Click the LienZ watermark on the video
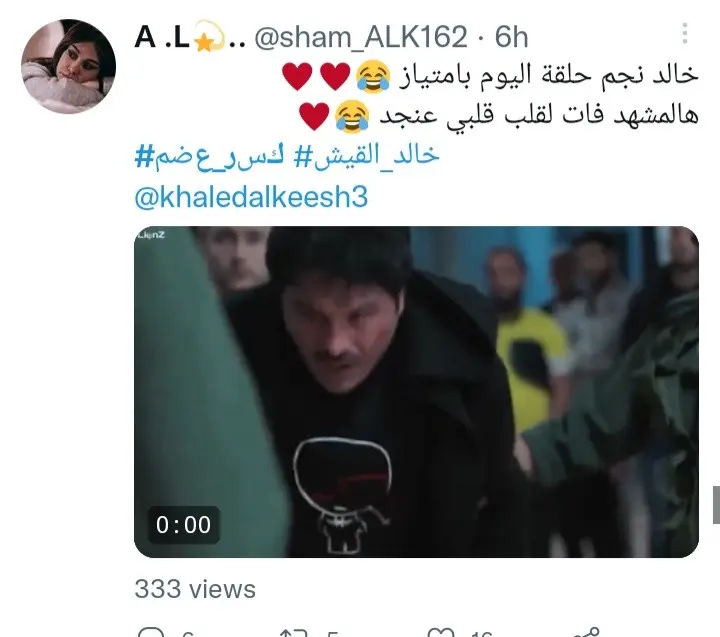 coord(151,235)
